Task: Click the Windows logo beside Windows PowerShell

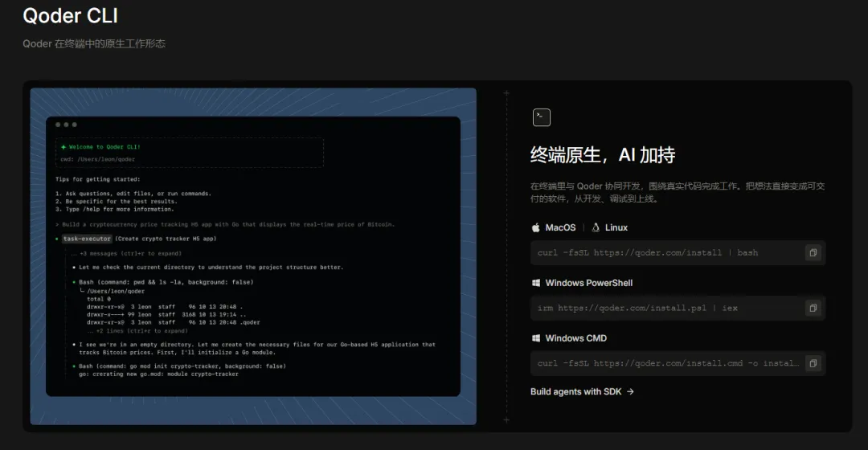Action: click(x=536, y=283)
